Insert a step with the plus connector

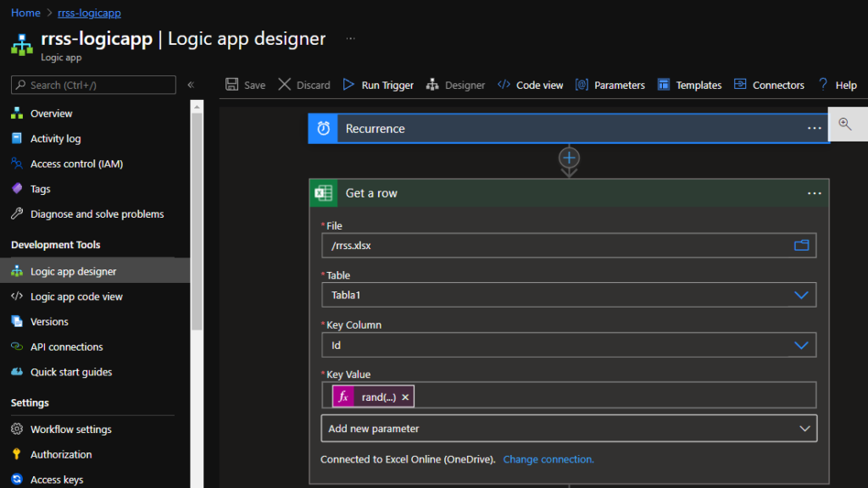pyautogui.click(x=569, y=158)
